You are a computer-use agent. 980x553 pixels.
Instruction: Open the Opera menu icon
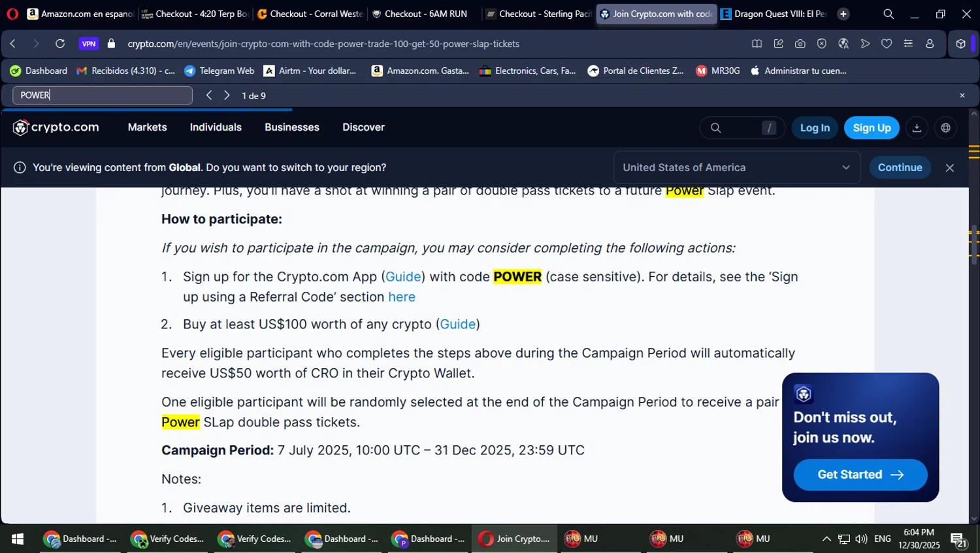click(12, 14)
